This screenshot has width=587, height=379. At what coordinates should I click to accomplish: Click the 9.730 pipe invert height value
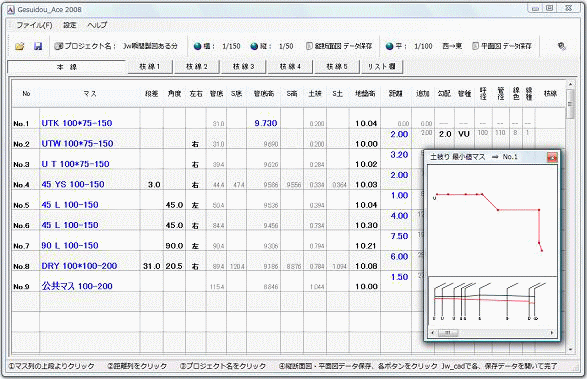[266, 123]
